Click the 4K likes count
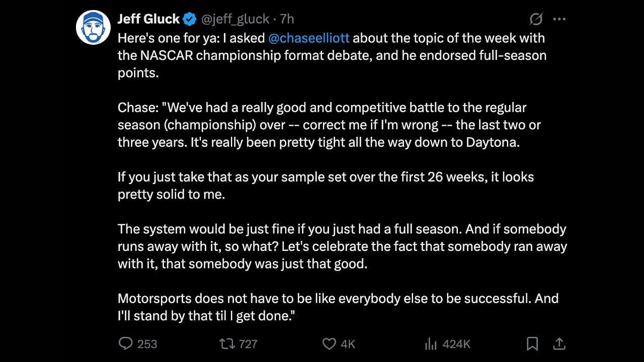The height and width of the screenshot is (362, 644). click(x=348, y=344)
